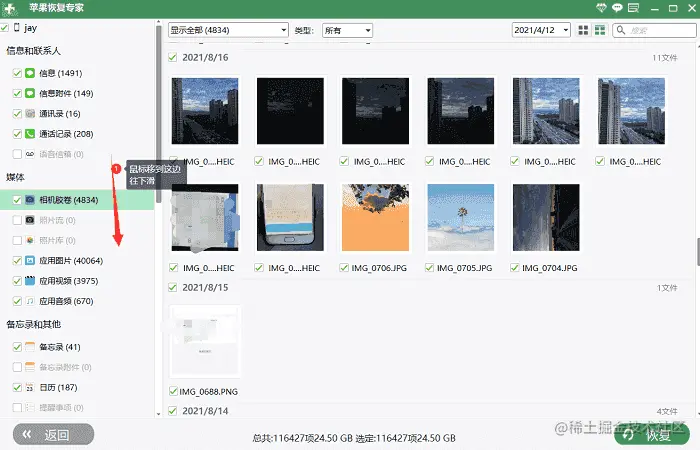Image resolution: width=700 pixels, height=450 pixels.
Task: Open the chat feedback bubble icon
Action: [x=617, y=8]
